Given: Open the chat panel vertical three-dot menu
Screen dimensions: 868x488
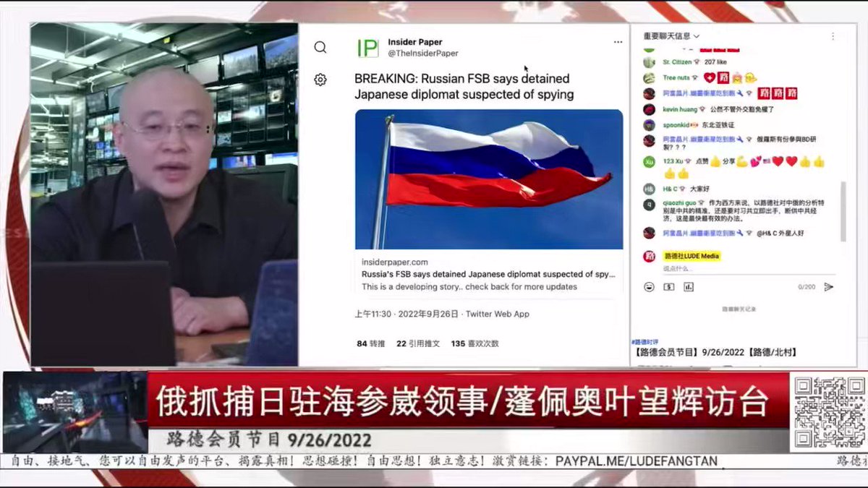Looking at the screenshot, I should (x=835, y=35).
